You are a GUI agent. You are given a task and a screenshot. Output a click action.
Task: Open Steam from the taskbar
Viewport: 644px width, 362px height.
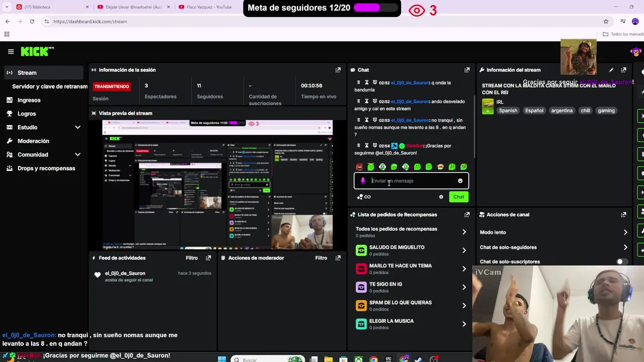point(418,359)
